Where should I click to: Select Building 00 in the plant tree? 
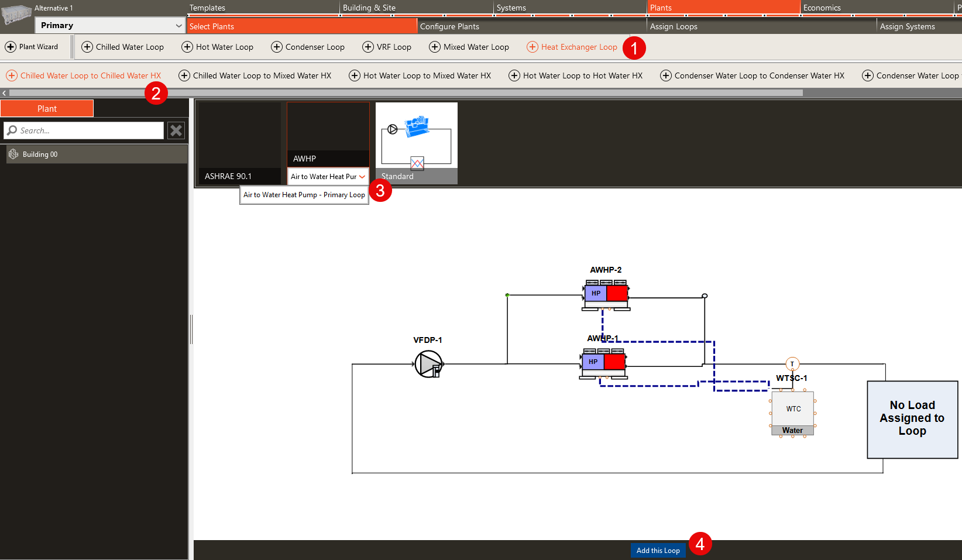(x=40, y=154)
